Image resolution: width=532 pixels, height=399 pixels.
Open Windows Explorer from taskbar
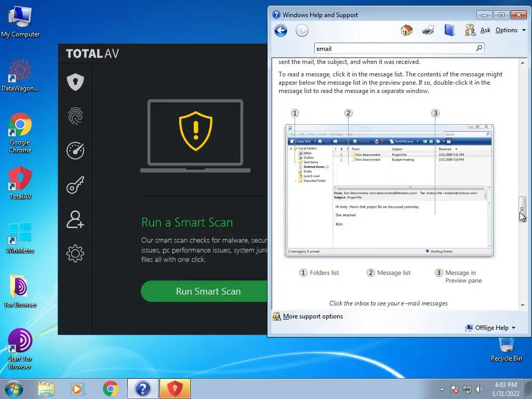click(x=46, y=389)
